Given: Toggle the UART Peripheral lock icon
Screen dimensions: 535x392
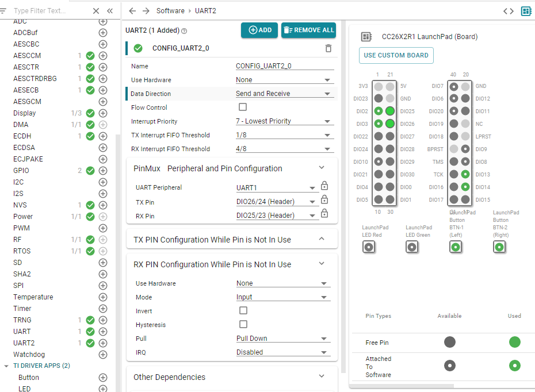Looking at the screenshot, I should point(324,186).
